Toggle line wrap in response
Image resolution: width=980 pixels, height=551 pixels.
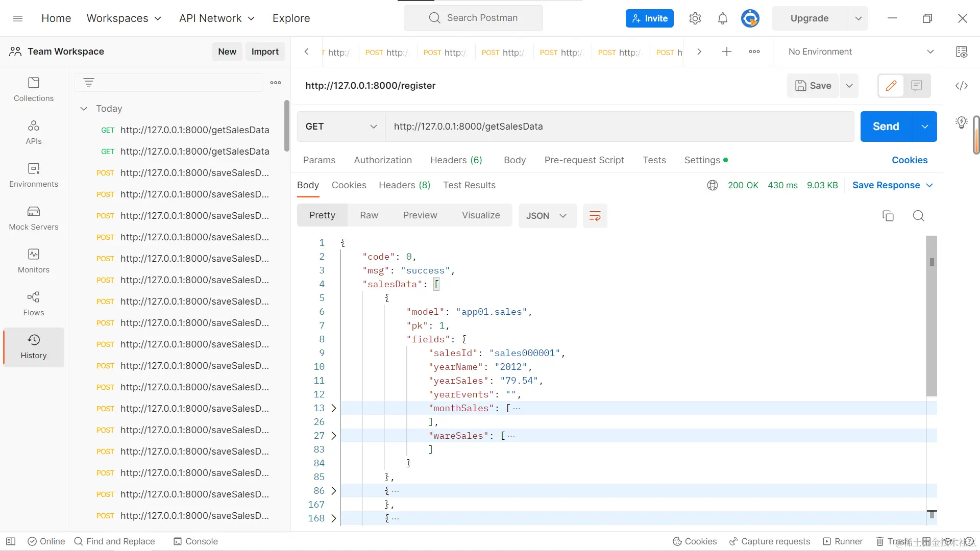[x=595, y=216]
